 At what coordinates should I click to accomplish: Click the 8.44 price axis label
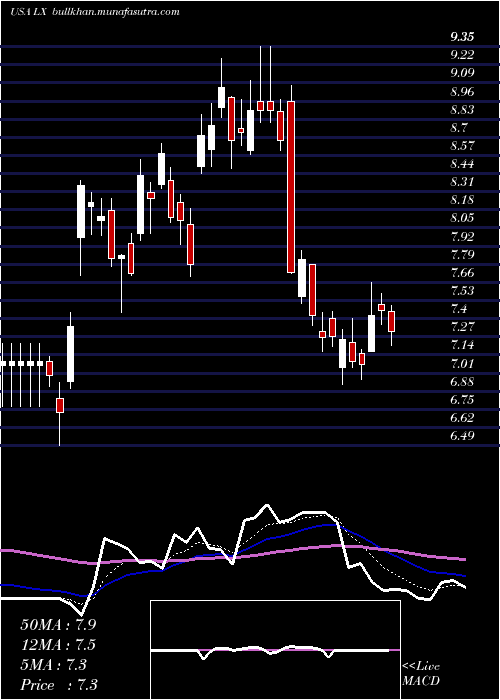point(462,164)
